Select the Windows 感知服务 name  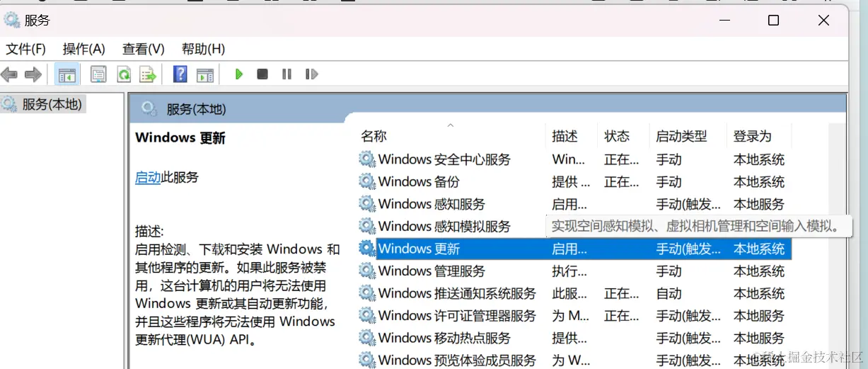pos(432,204)
